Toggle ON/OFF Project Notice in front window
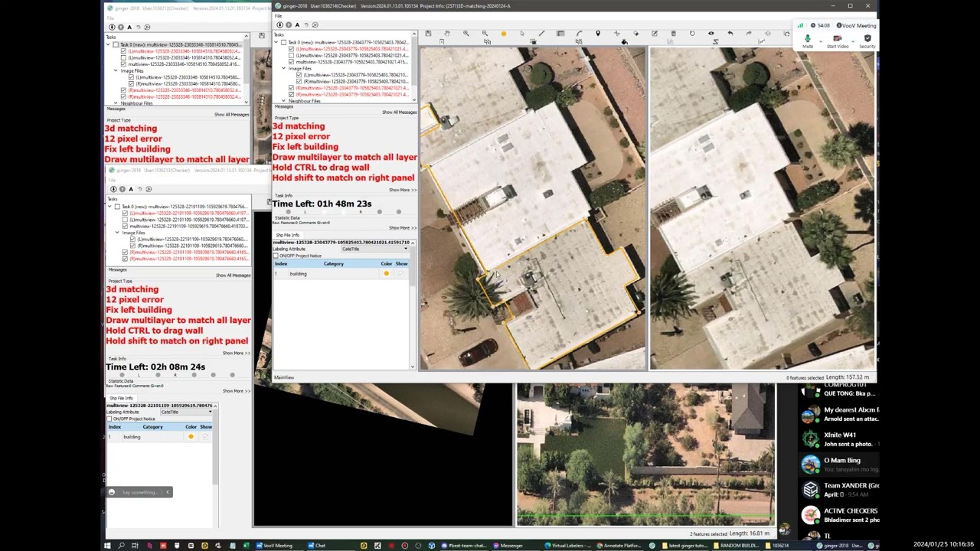980x551 pixels. (x=276, y=256)
